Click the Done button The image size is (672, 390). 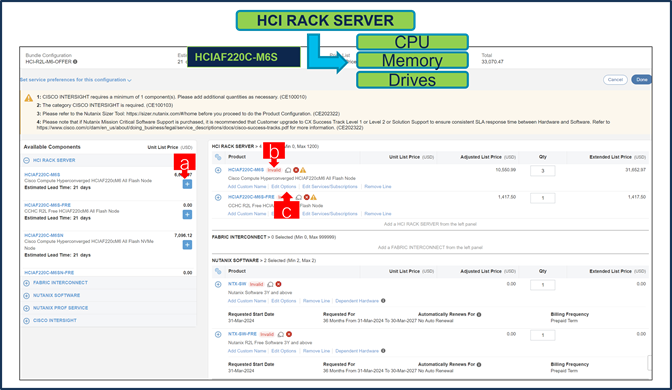641,80
